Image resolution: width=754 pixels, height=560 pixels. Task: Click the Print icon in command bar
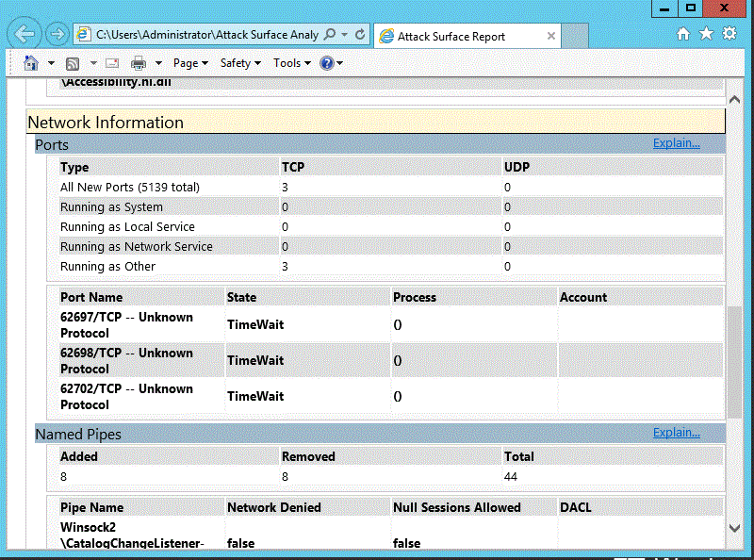click(x=139, y=63)
